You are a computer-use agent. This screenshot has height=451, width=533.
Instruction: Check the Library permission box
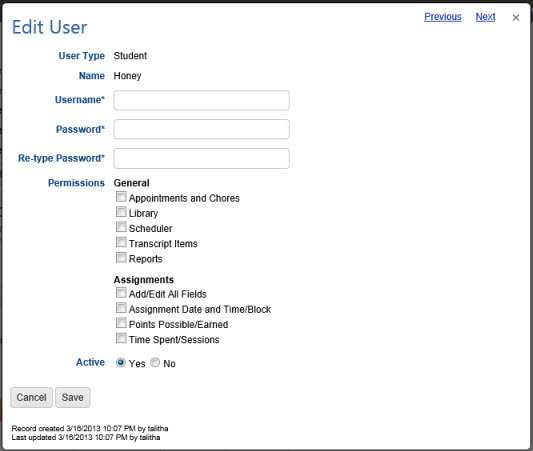pos(121,212)
